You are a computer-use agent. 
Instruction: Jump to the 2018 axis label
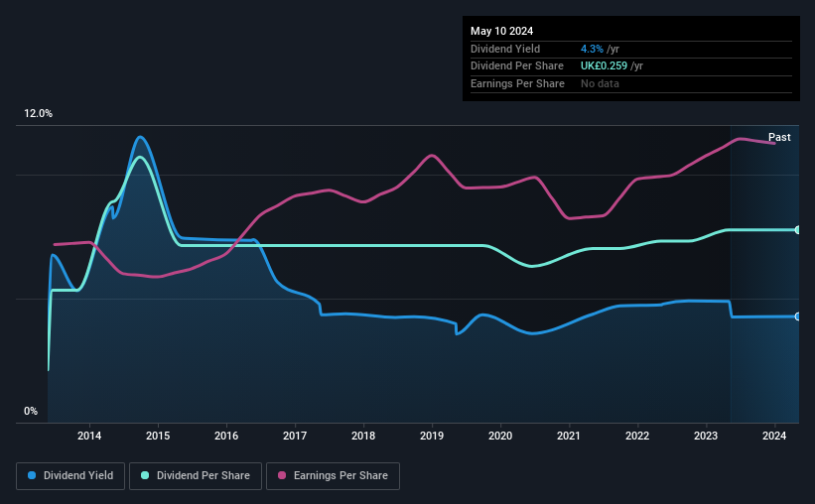tap(363, 436)
